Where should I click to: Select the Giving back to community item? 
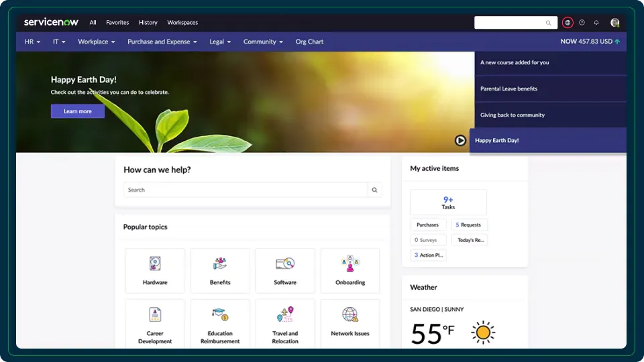pyautogui.click(x=550, y=115)
